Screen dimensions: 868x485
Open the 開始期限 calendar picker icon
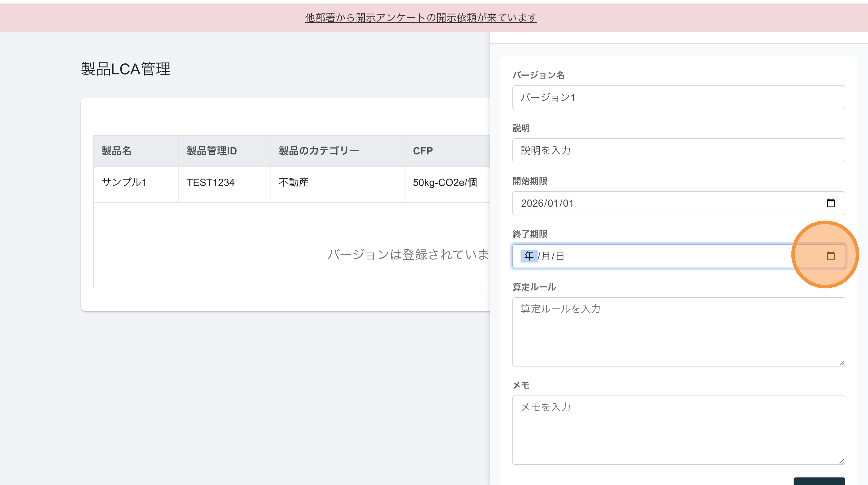click(830, 203)
